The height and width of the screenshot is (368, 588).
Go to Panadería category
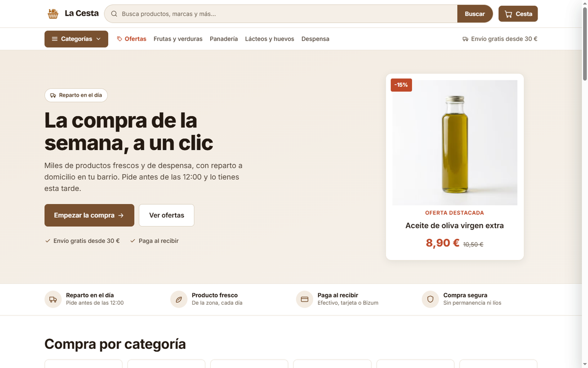tap(224, 39)
